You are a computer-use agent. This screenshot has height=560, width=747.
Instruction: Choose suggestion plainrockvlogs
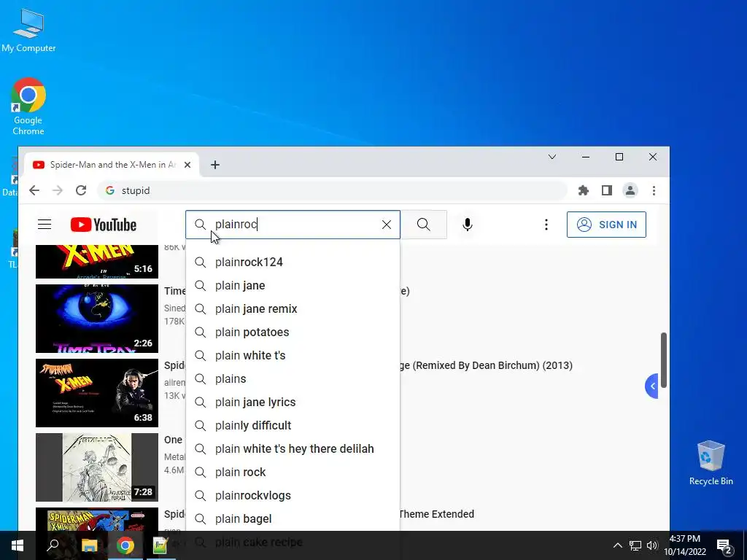[293, 495]
